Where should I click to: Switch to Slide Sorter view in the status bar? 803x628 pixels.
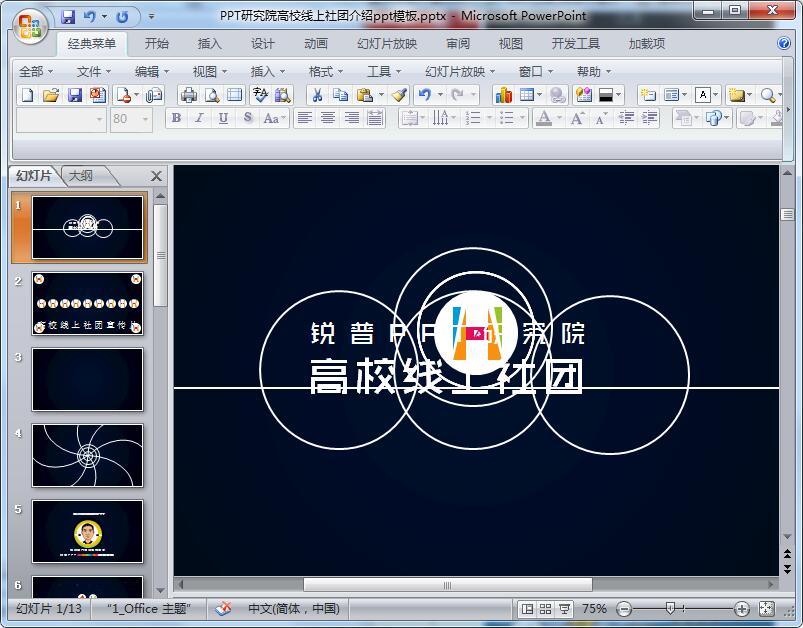tap(545, 609)
